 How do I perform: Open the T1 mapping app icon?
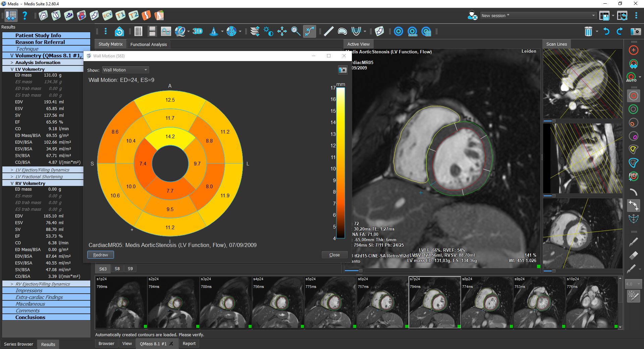point(120,15)
